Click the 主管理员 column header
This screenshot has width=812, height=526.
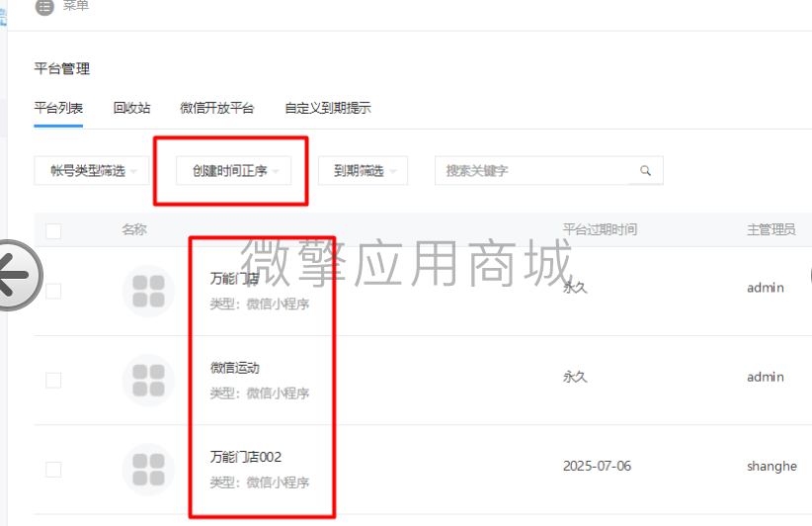tap(771, 229)
